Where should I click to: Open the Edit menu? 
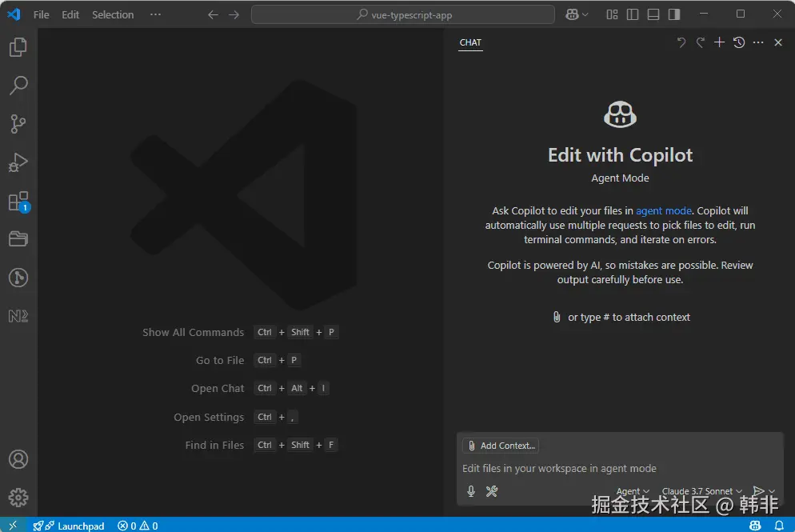pyautogui.click(x=70, y=14)
